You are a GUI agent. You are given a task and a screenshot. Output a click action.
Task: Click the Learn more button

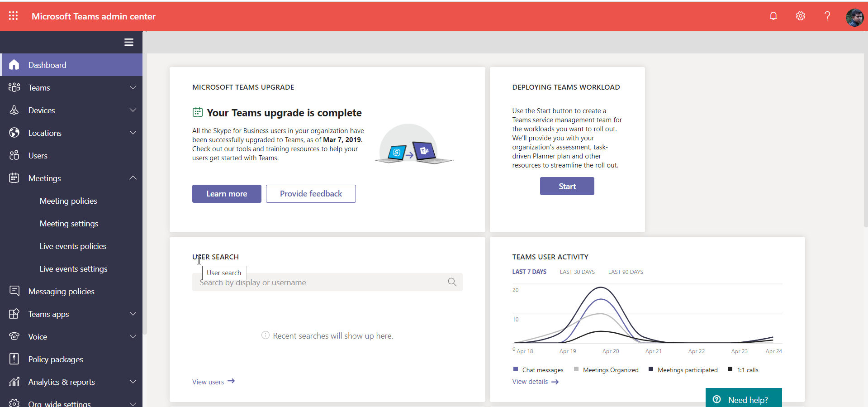click(227, 194)
